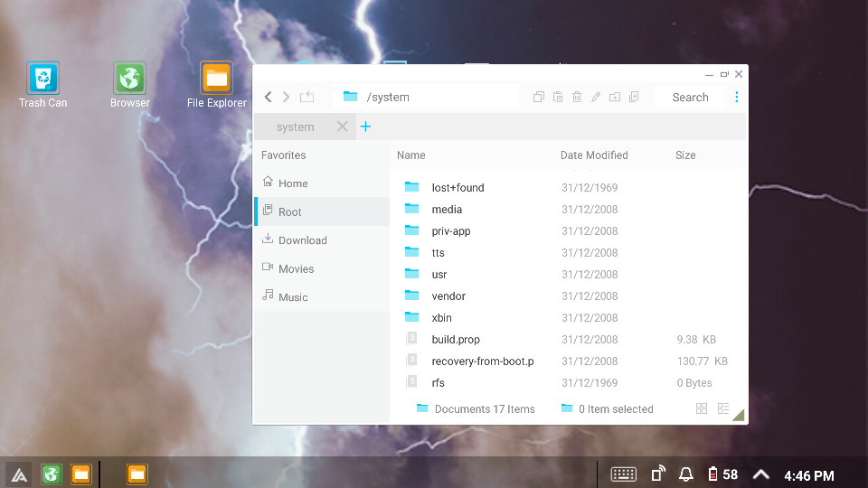Click the rename pencil icon
The height and width of the screenshot is (488, 868).
tap(596, 97)
